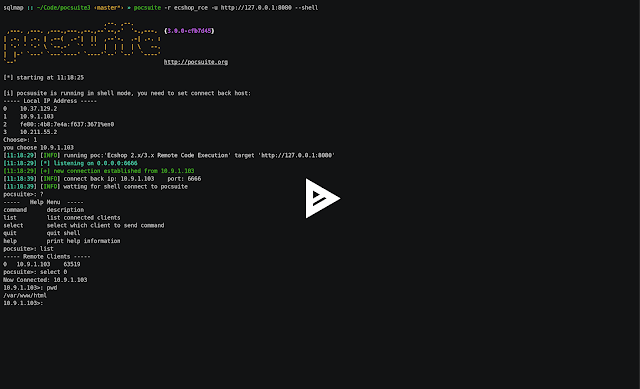
Task: Click the 'Local IP Address' header line
Action: 50,101
